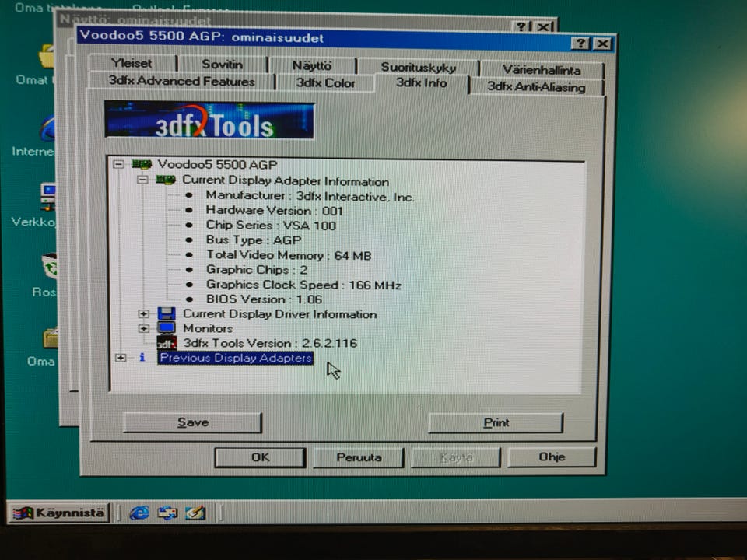
Task: Collapse the Voodoo5 5500 AGP root node
Action: [118, 165]
